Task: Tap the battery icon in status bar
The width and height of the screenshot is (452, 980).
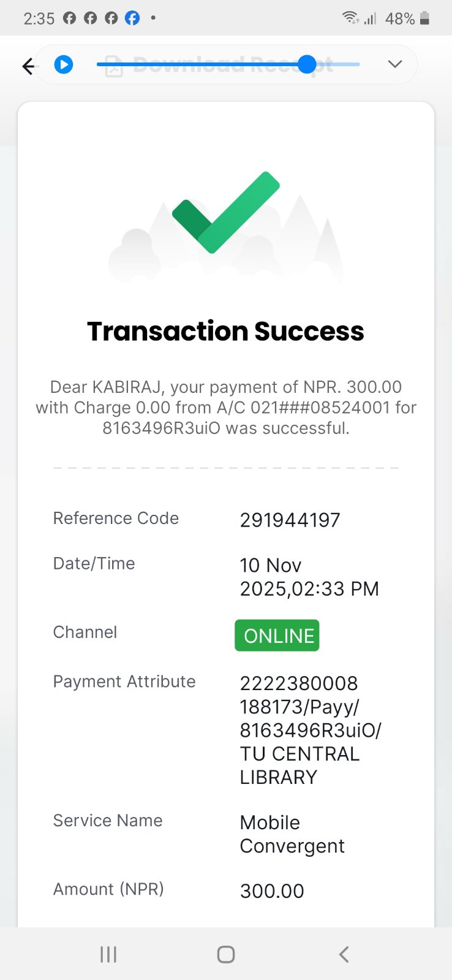Action: click(x=425, y=18)
